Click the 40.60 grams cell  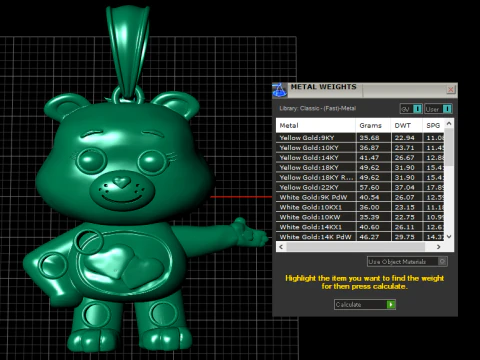coord(373,227)
